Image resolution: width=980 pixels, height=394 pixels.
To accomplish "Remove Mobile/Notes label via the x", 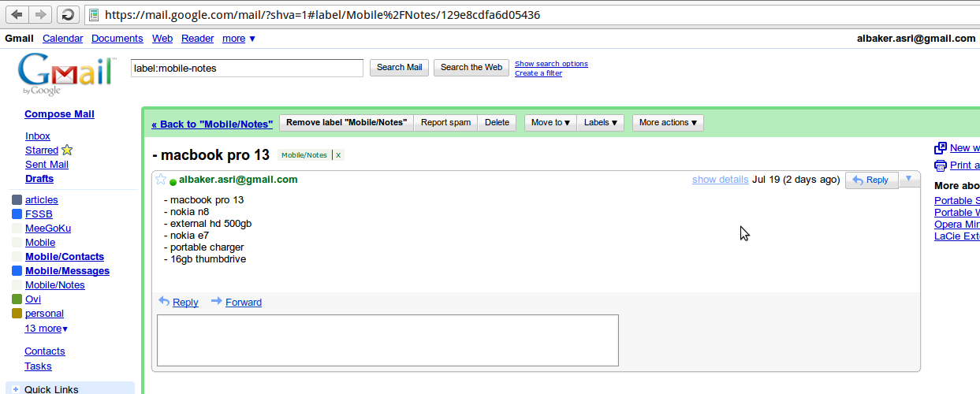I will pos(338,155).
